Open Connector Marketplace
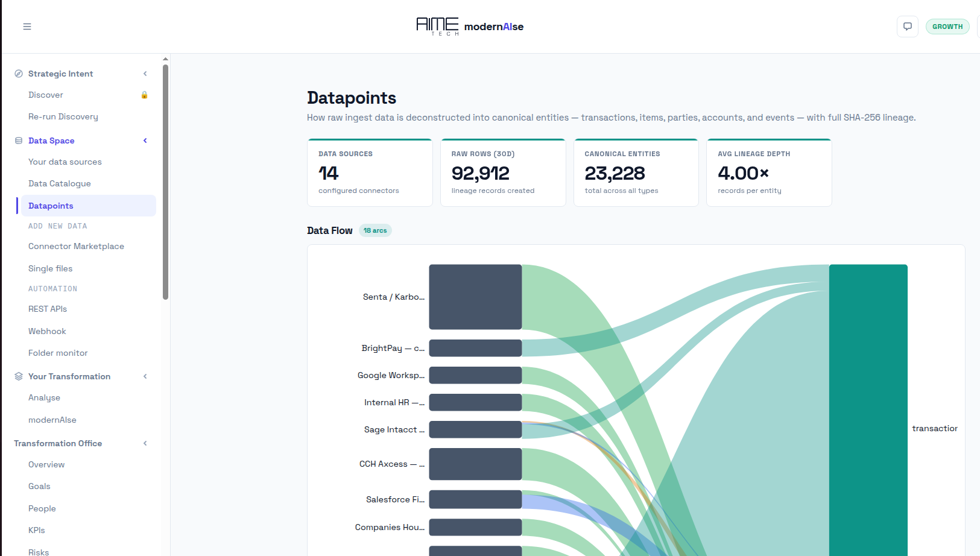Viewport: 980px width, 556px height. (x=76, y=246)
